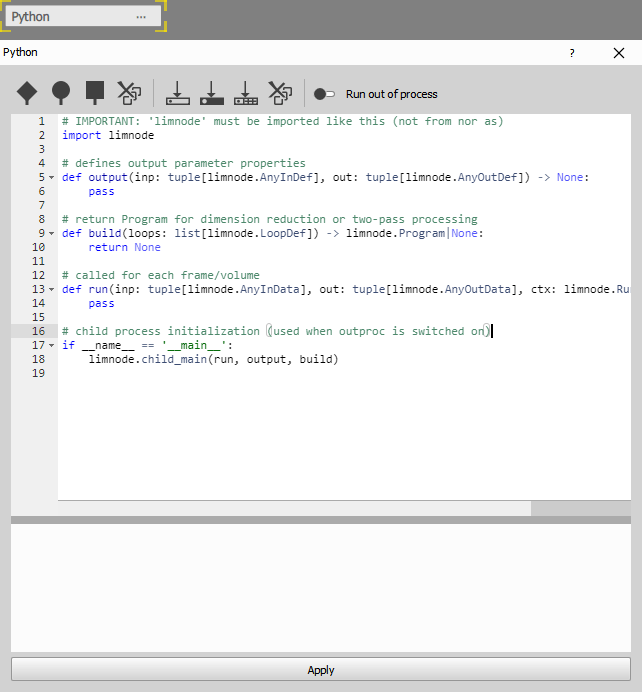Open the three-dots menu on Python node
Screen dimensions: 642x692
(141, 17)
